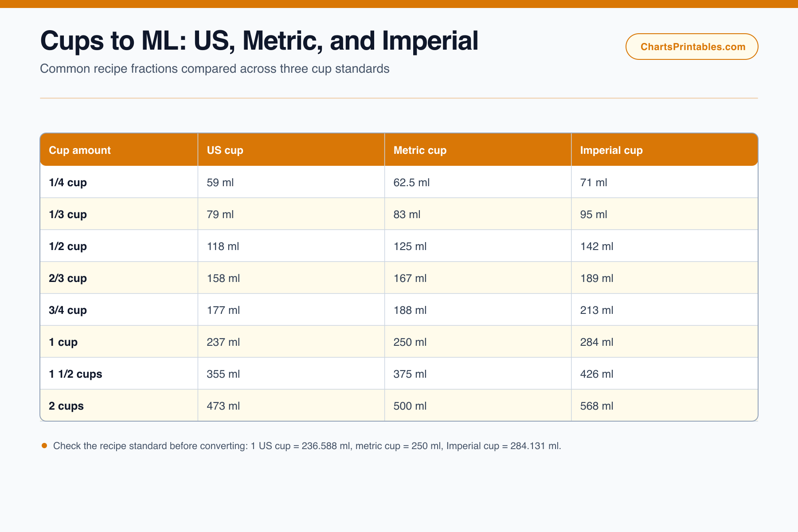Image resolution: width=798 pixels, height=532 pixels.
Task: Select the '167 ml' cell
Action: pos(478,278)
